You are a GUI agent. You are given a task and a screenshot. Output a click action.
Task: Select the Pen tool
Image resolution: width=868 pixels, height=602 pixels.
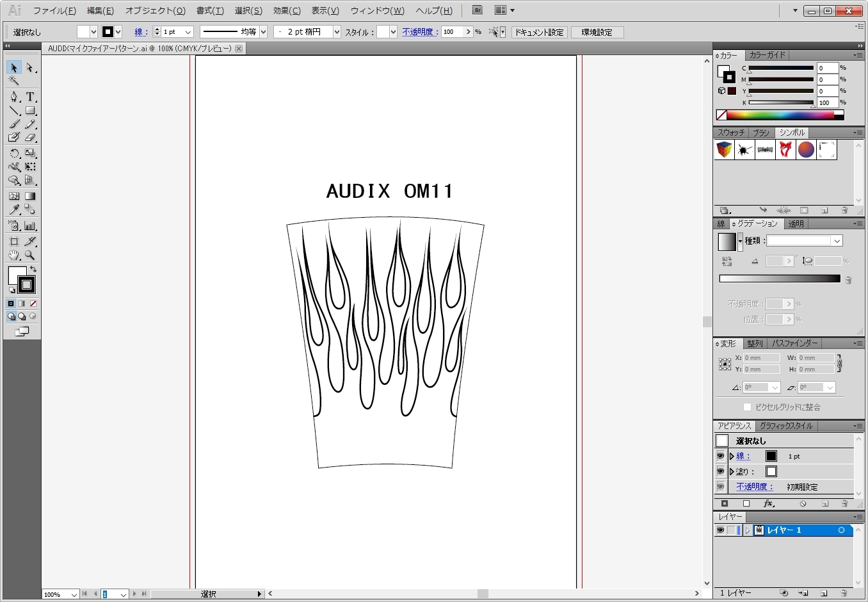(14, 97)
